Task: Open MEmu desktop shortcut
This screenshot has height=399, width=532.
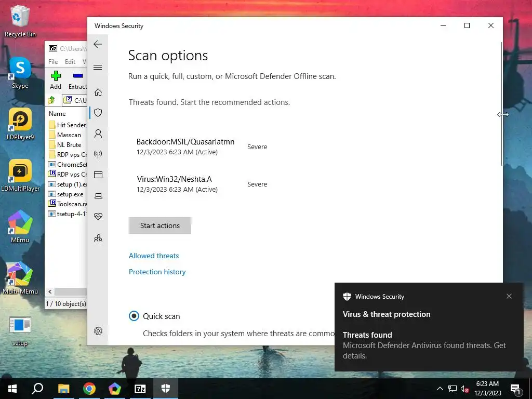Action: 20,227
